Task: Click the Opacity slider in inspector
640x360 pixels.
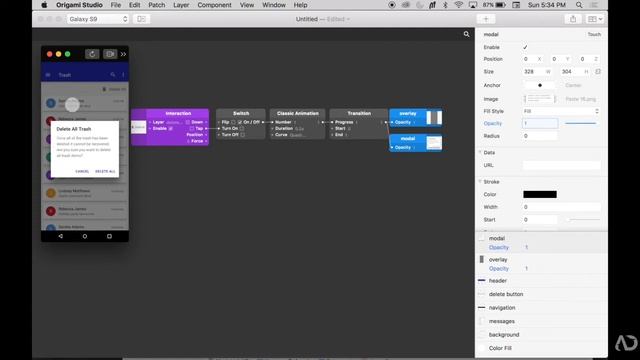Action: 580,123
